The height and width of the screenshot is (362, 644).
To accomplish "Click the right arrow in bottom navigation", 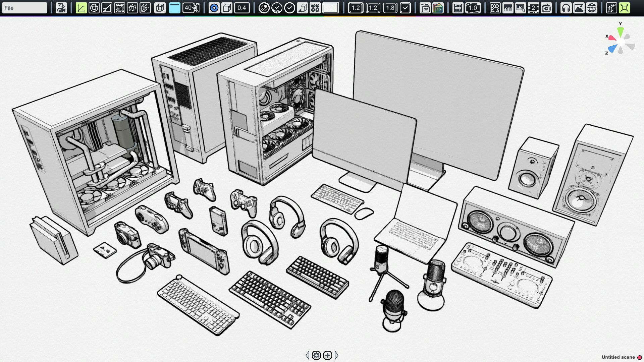I will coord(337,355).
